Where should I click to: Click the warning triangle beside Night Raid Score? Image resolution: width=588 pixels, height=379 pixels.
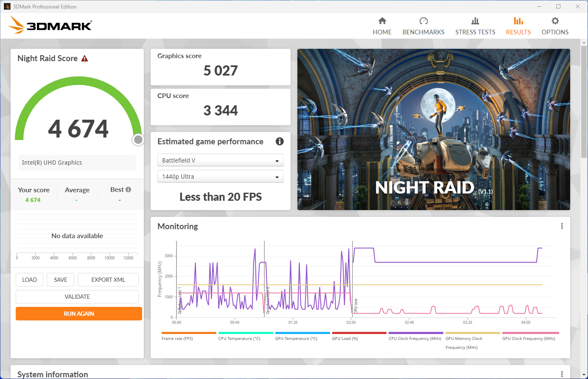point(84,58)
